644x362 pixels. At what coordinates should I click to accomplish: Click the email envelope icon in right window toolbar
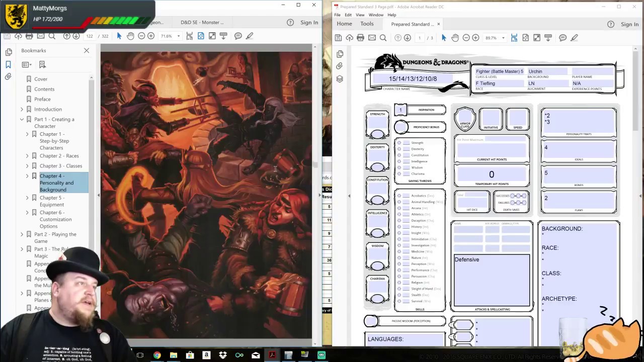coord(372,38)
